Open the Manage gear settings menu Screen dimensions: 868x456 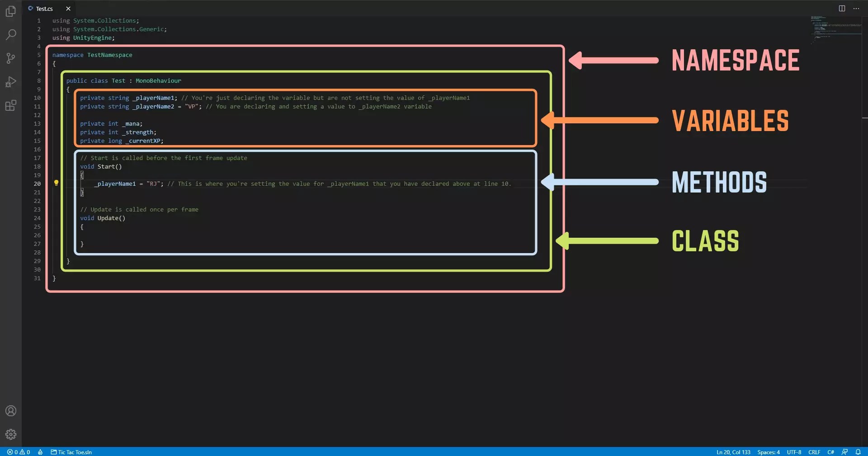pos(10,434)
